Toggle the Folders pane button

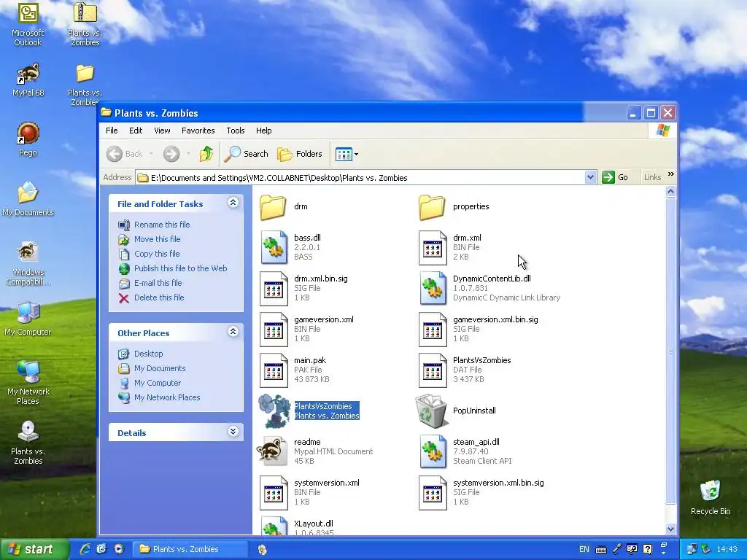coord(300,153)
